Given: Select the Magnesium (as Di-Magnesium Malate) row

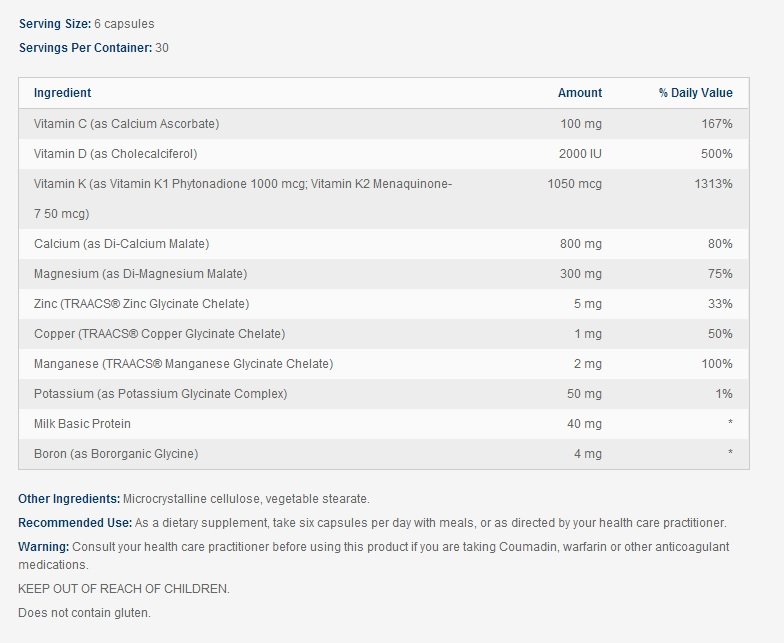Looking at the screenshot, I should (140, 274).
